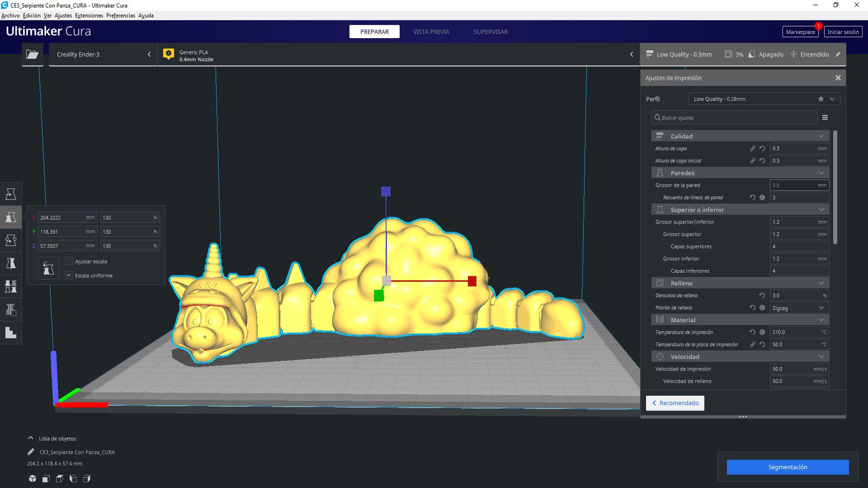The image size is (868, 488).
Task: Select the Support Blocker tool
Action: (x=11, y=310)
